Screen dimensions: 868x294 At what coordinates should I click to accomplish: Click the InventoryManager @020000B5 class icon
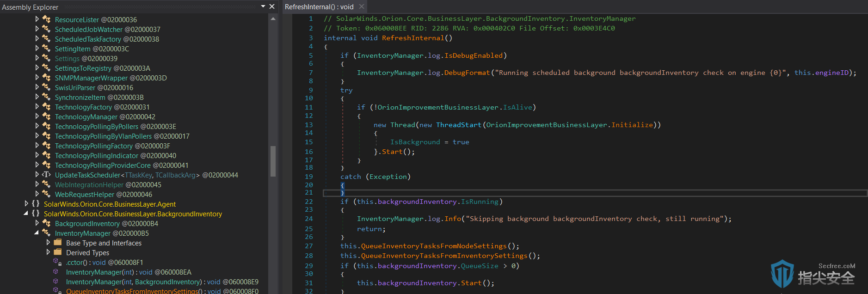pyautogui.click(x=46, y=233)
